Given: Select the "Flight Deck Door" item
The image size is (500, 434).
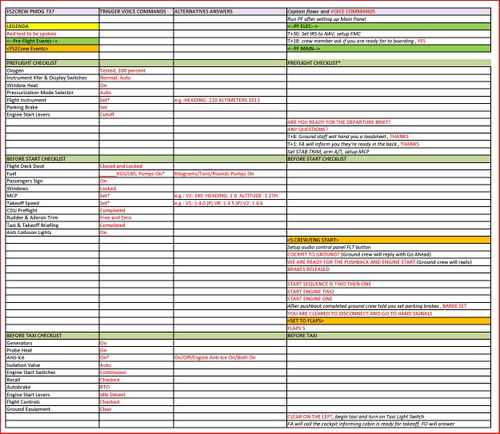Looking at the screenshot, I should (52, 166).
